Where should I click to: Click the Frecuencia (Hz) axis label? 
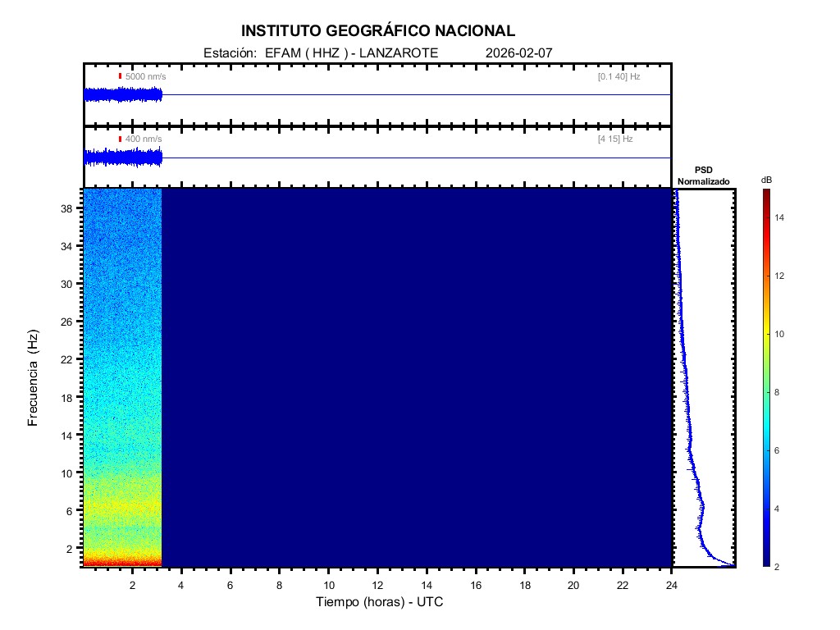coord(34,378)
